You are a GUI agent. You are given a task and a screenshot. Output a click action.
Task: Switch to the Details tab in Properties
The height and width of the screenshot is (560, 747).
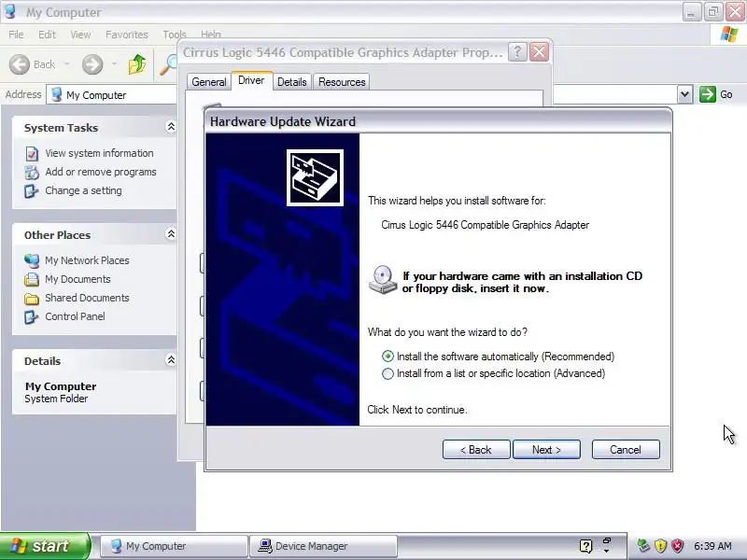291,82
